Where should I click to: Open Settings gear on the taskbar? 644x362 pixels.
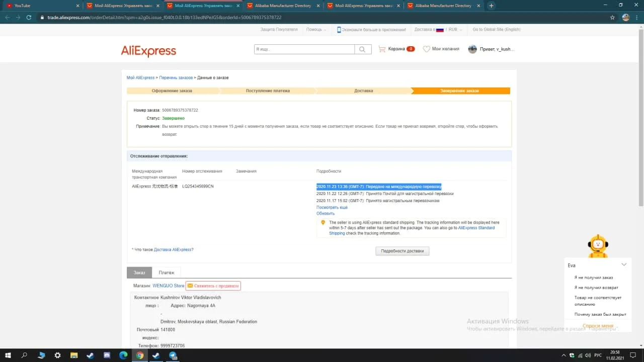click(57, 355)
